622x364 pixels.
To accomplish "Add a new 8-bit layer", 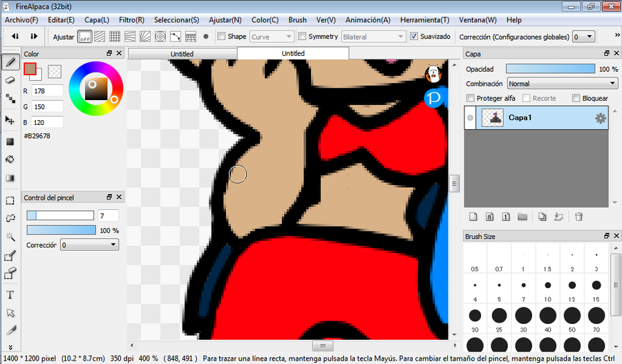I will tap(489, 216).
